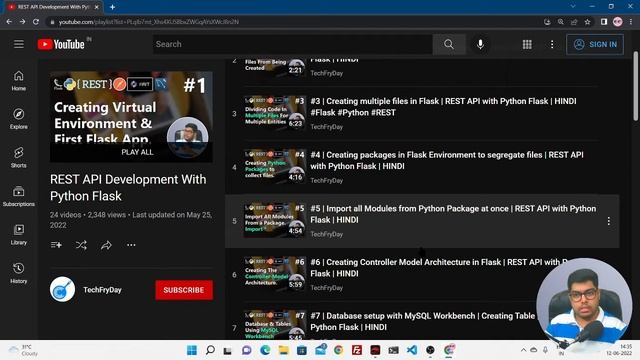
Task: Open File Explorer from taskbar
Action: click(283, 350)
